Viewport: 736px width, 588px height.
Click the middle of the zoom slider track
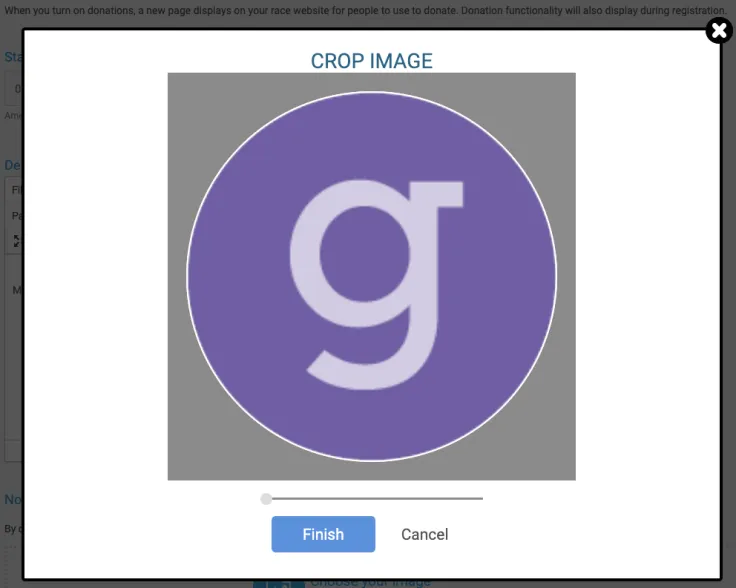click(x=372, y=499)
